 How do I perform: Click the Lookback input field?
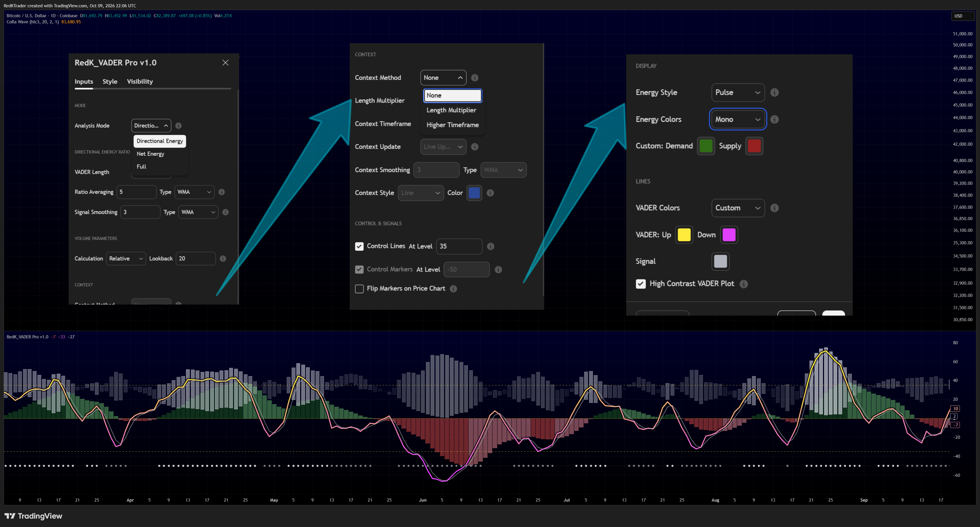(196, 259)
